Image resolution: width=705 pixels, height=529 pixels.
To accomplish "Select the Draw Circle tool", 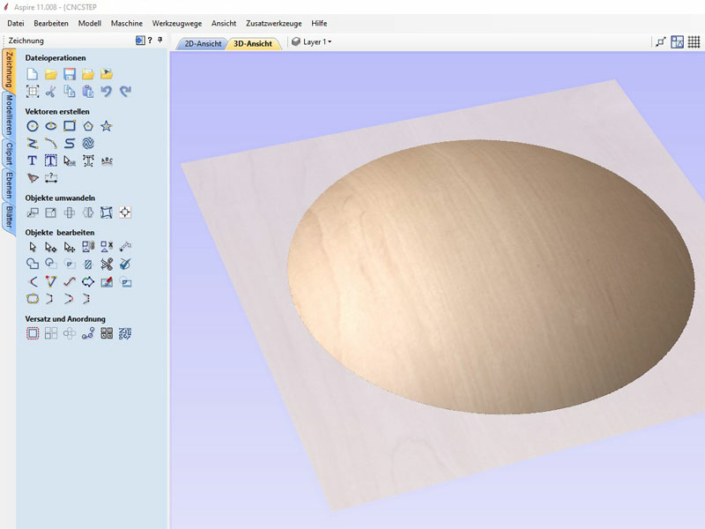I will pos(32,126).
